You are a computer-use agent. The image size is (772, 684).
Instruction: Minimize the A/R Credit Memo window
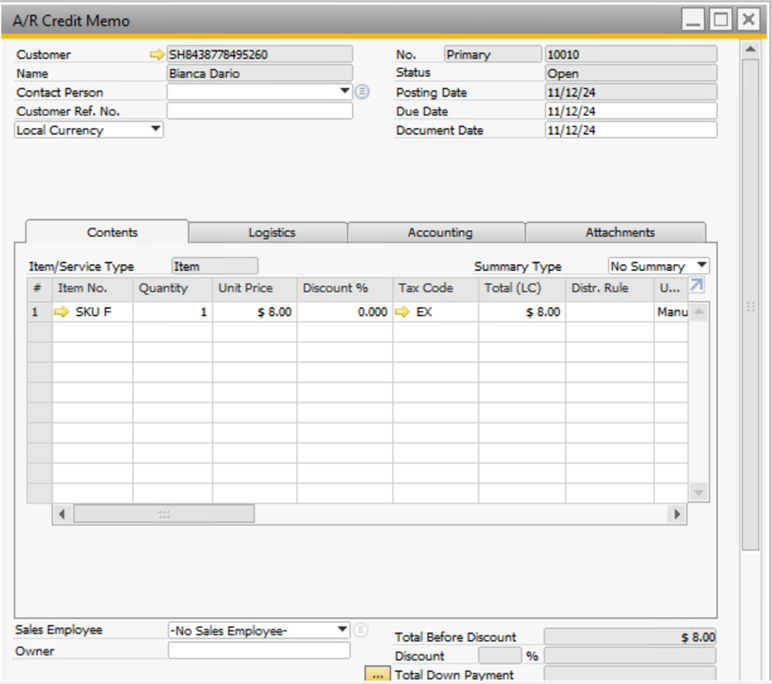pos(693,20)
